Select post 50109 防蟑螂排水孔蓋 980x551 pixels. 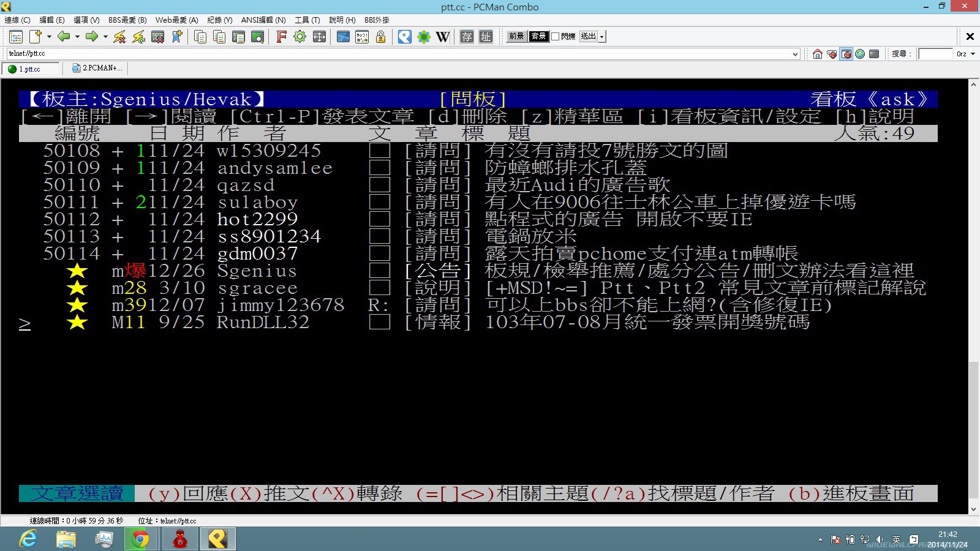click(x=478, y=168)
